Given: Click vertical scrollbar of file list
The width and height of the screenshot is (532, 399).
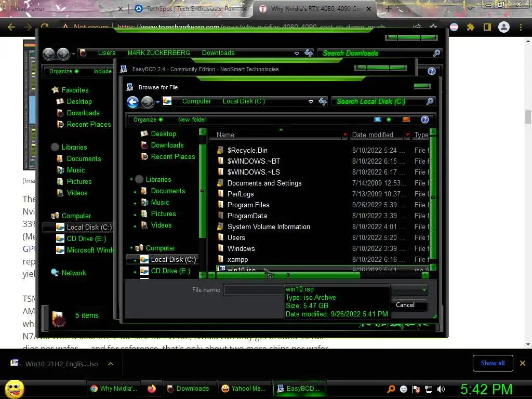Looking at the screenshot, I should coord(433,197).
